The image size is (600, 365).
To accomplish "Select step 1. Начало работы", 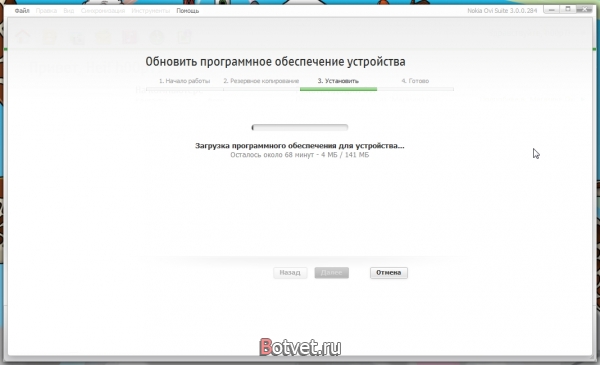I will [x=184, y=81].
